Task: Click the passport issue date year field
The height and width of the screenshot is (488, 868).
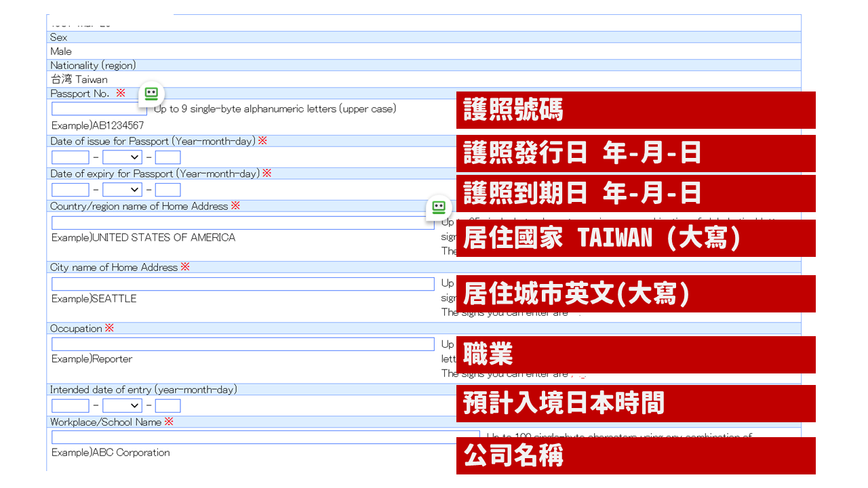Action: point(71,157)
